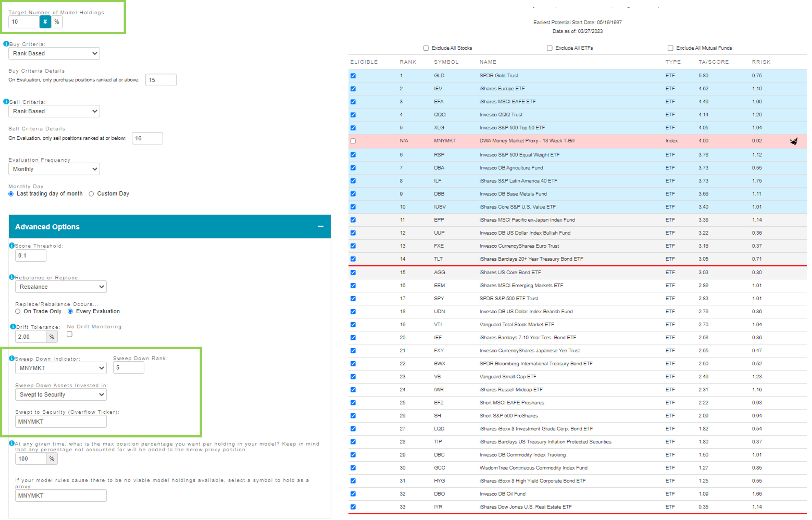
Task: Click the Sell Criteria info icon
Action: [6, 102]
